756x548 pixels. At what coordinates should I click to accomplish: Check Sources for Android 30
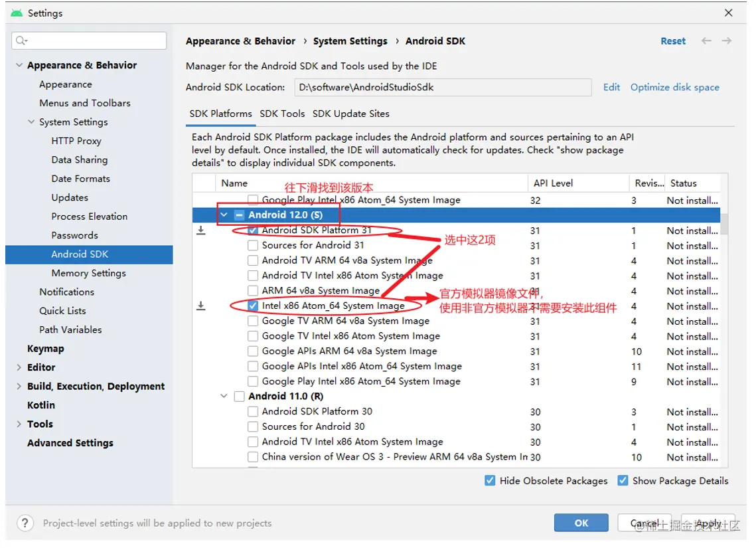[253, 427]
